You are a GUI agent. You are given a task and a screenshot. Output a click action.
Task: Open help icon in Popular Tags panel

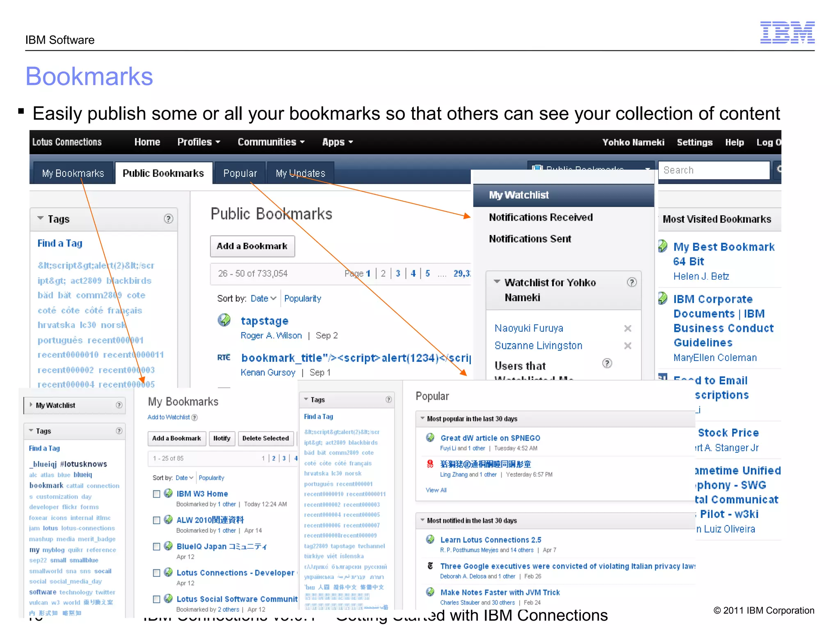point(388,399)
